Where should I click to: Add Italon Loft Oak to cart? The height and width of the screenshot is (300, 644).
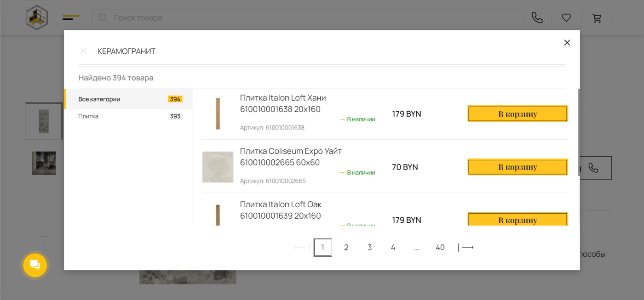(x=517, y=220)
